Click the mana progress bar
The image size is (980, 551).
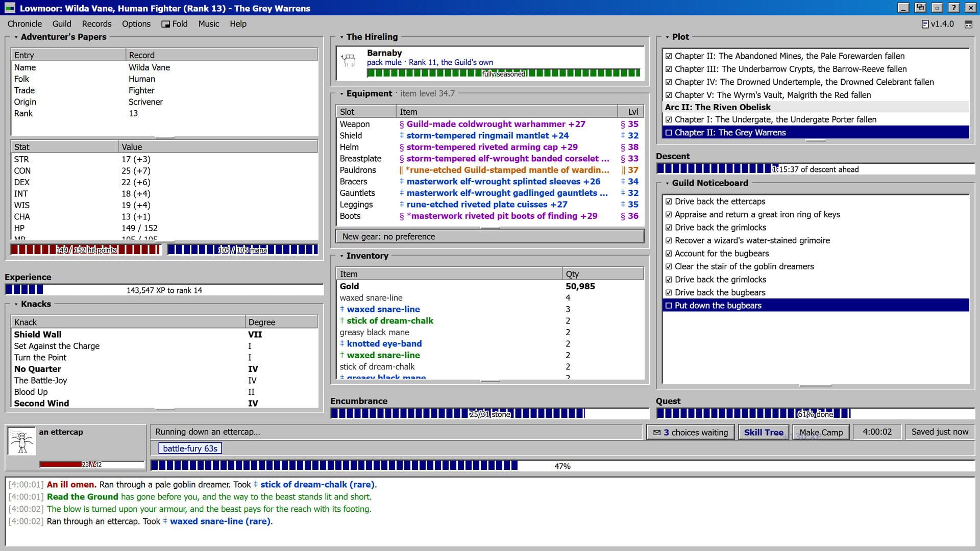pos(242,249)
